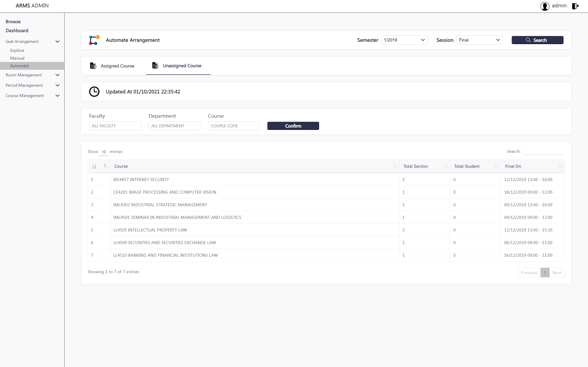Click the COURSE CODE input field

(234, 126)
